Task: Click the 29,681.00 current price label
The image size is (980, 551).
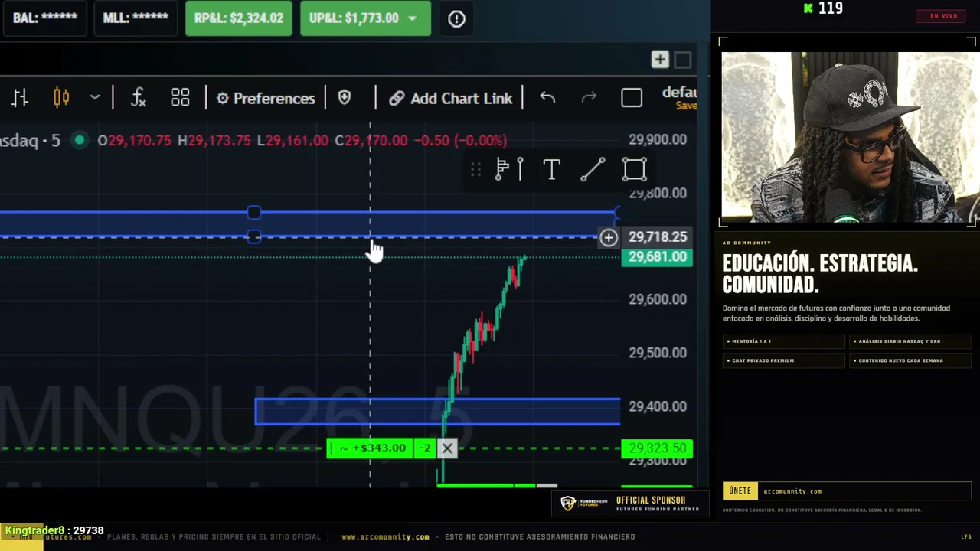Action: (x=657, y=256)
